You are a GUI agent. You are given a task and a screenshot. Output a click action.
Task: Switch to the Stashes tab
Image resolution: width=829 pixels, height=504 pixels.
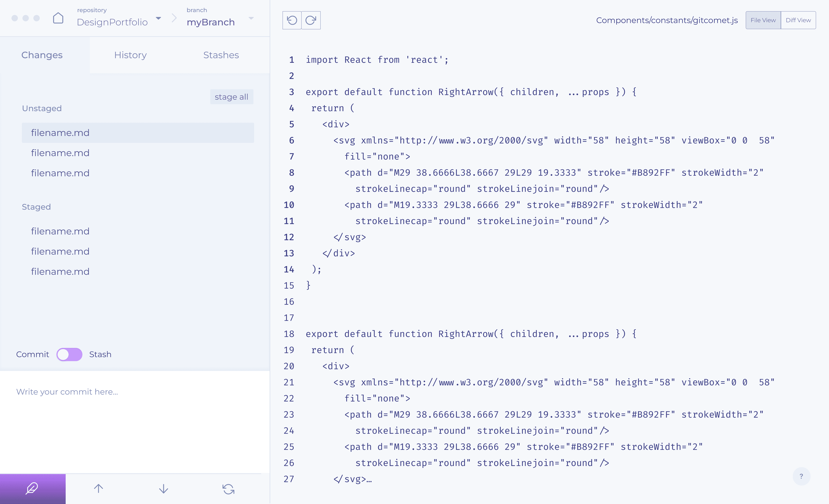coord(221,55)
